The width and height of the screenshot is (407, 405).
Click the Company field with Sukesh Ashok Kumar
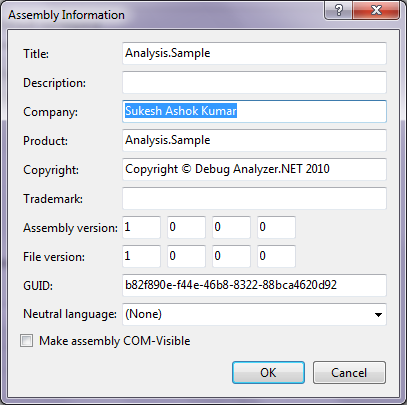(x=254, y=111)
